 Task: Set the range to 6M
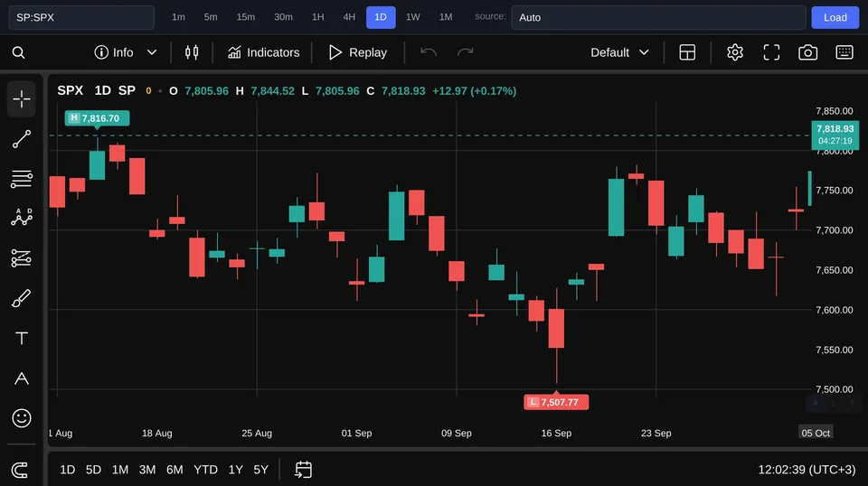click(x=175, y=470)
